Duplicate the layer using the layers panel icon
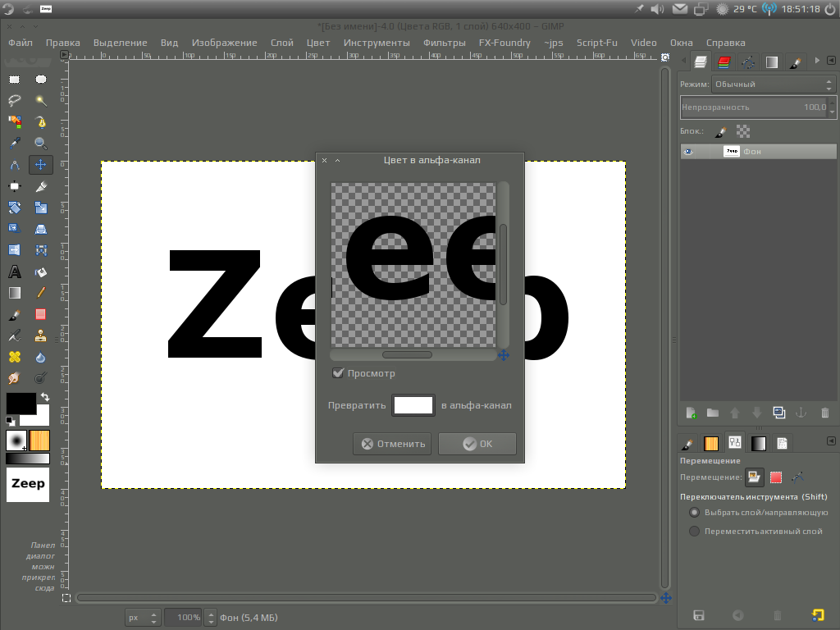The width and height of the screenshot is (840, 630). click(779, 413)
